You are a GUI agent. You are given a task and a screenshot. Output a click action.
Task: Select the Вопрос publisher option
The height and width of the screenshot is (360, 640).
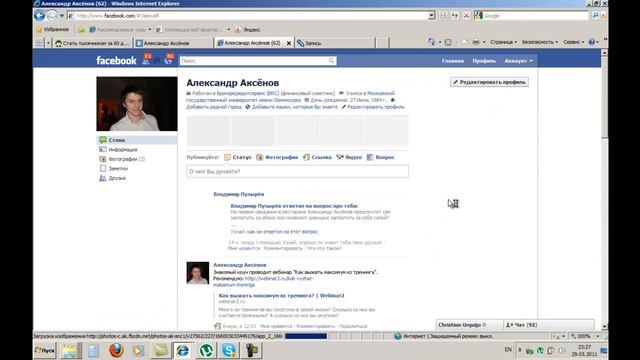380,157
